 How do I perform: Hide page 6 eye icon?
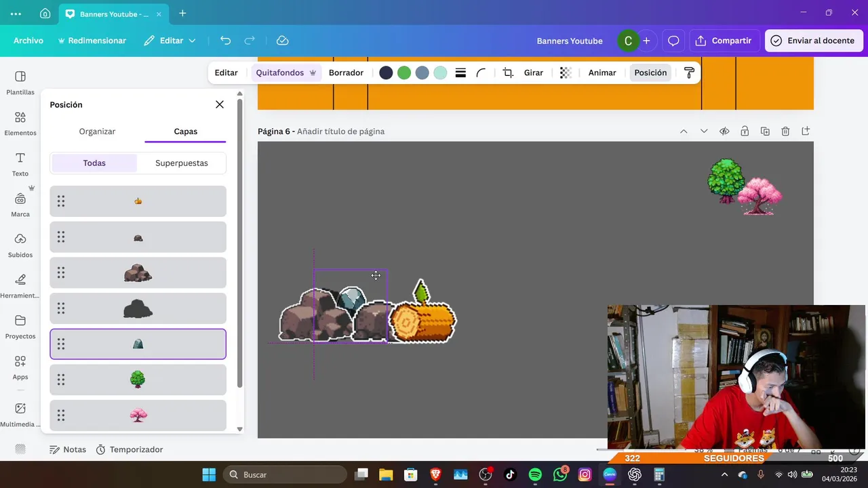724,131
